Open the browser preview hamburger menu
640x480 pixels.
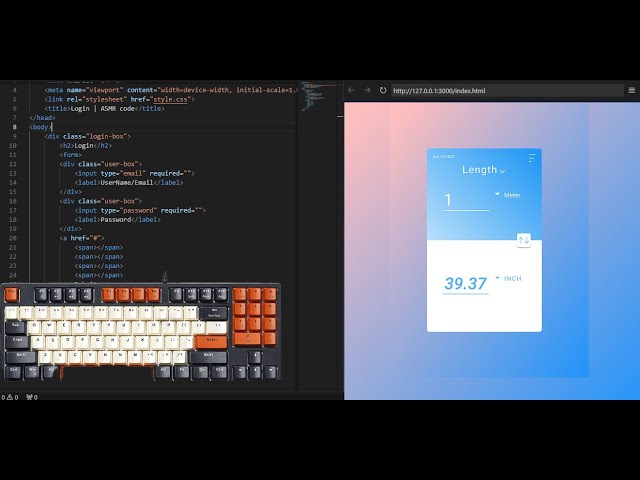[x=632, y=90]
